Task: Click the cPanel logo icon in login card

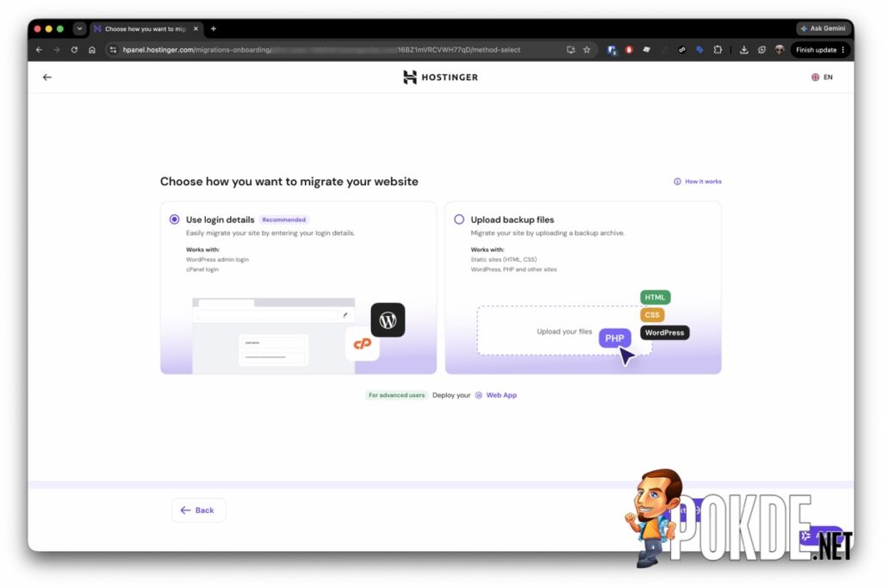Action: point(363,344)
